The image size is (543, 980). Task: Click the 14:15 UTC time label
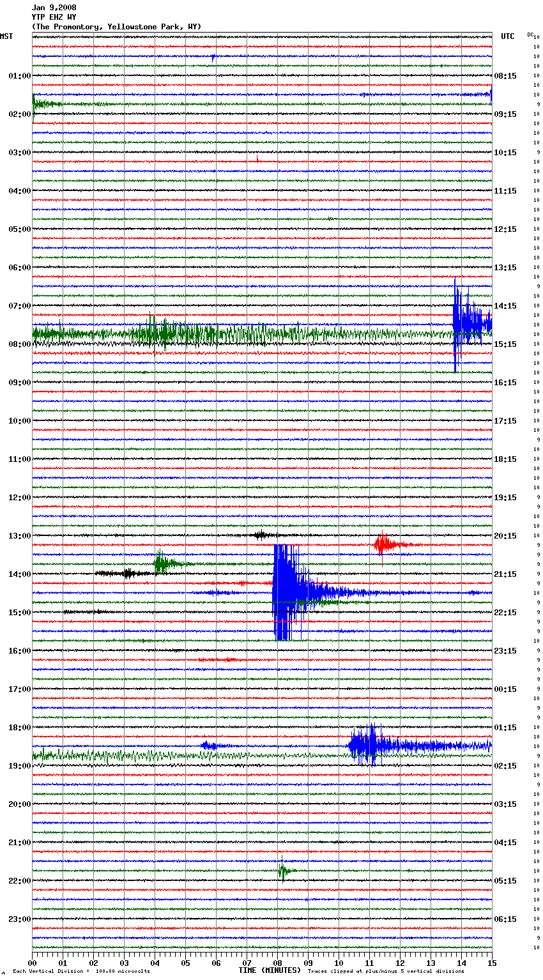coord(505,306)
